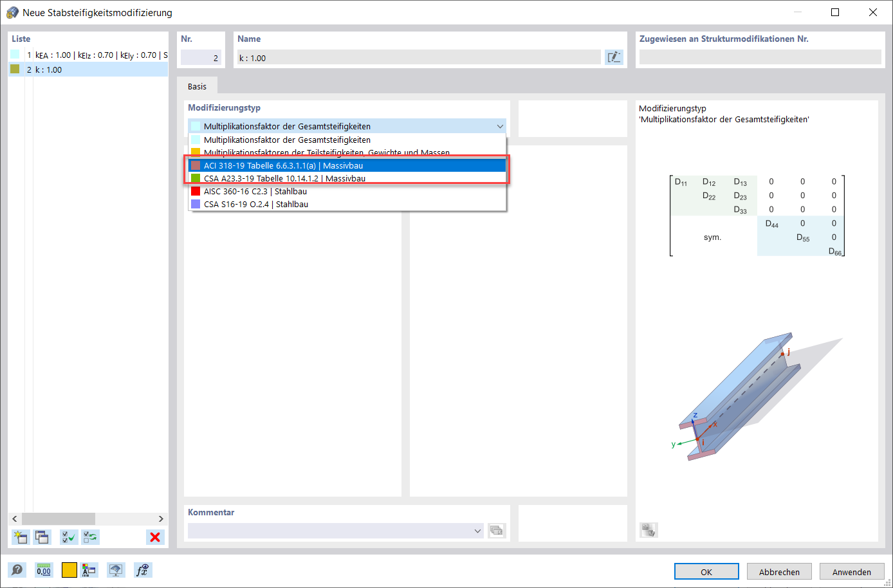Click the color swatch of list entry 1

click(15, 55)
